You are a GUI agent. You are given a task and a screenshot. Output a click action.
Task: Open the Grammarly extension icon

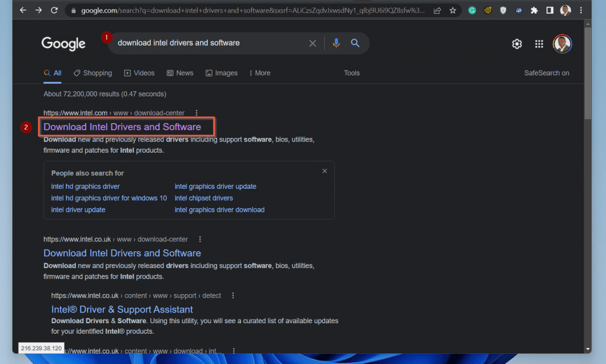click(472, 11)
